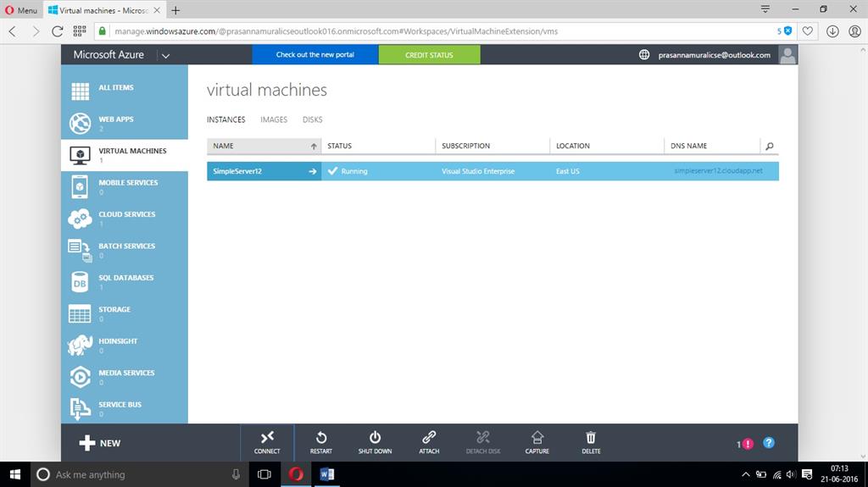Show the notification alert indicator
The height and width of the screenshot is (487, 868).
(744, 444)
